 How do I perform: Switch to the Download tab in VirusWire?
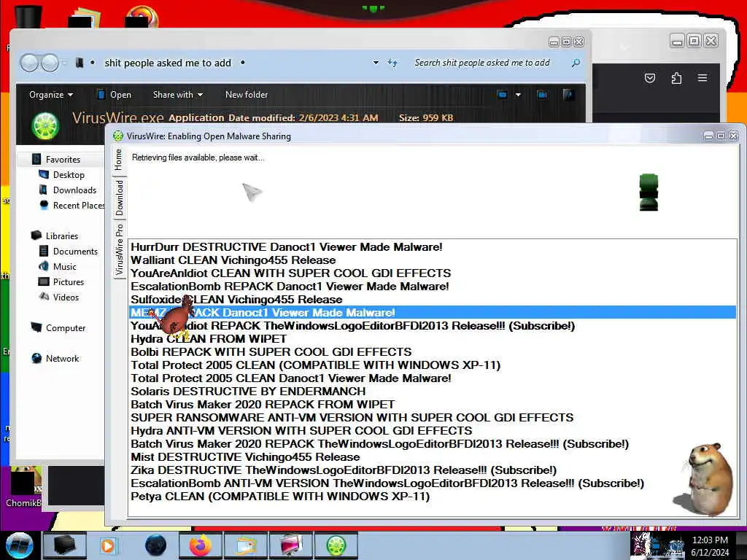[x=119, y=198]
